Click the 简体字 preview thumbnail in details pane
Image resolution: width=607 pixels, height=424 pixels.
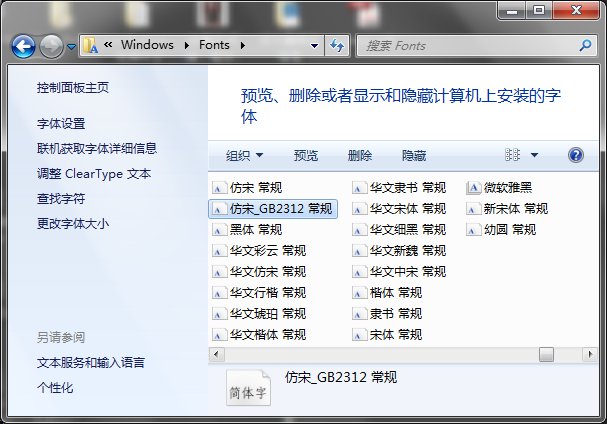tap(248, 388)
